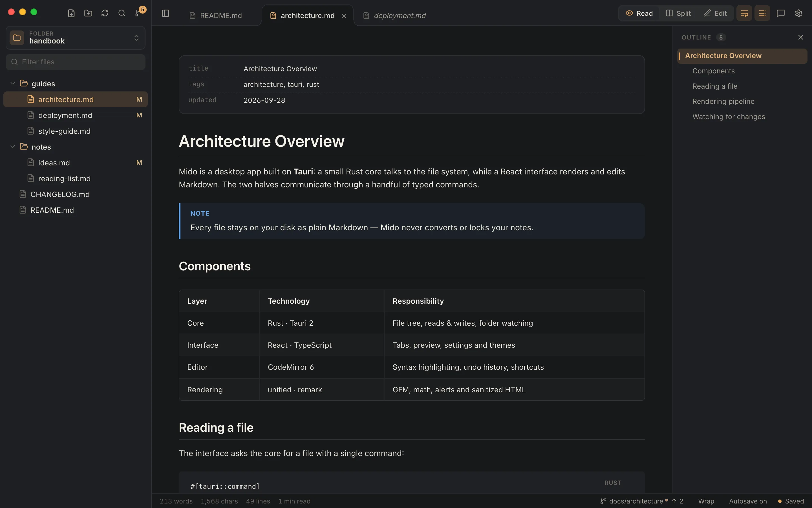
Task: Select the architecture.md tab
Action: coord(307,16)
